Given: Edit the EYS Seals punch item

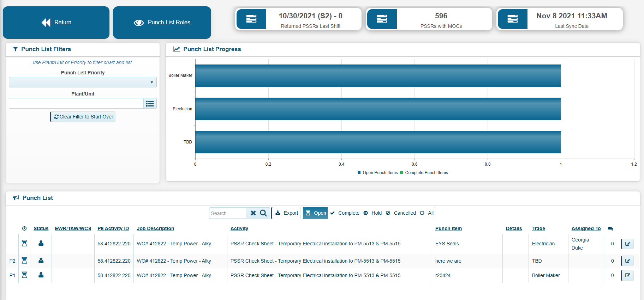Looking at the screenshot, I should (627, 244).
